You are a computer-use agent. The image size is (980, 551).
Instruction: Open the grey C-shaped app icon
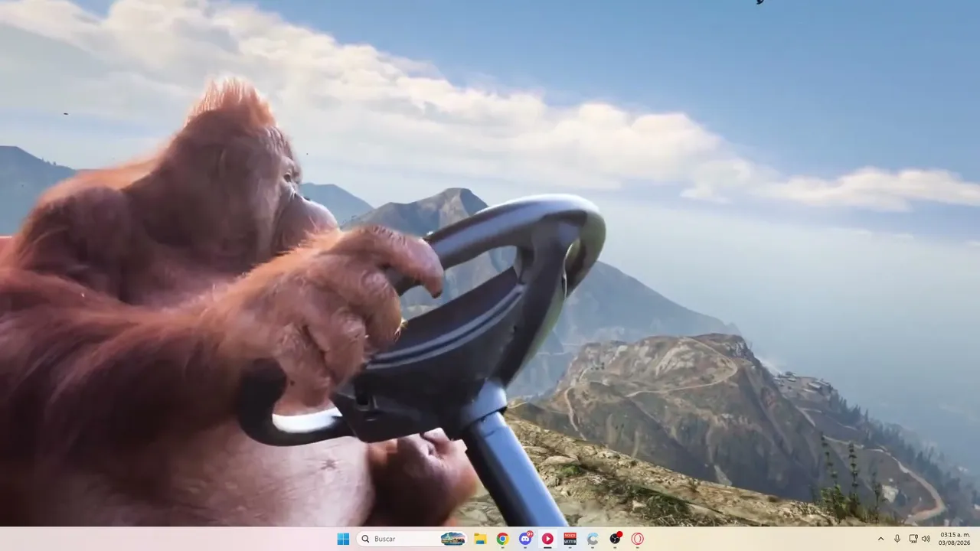pyautogui.click(x=593, y=539)
